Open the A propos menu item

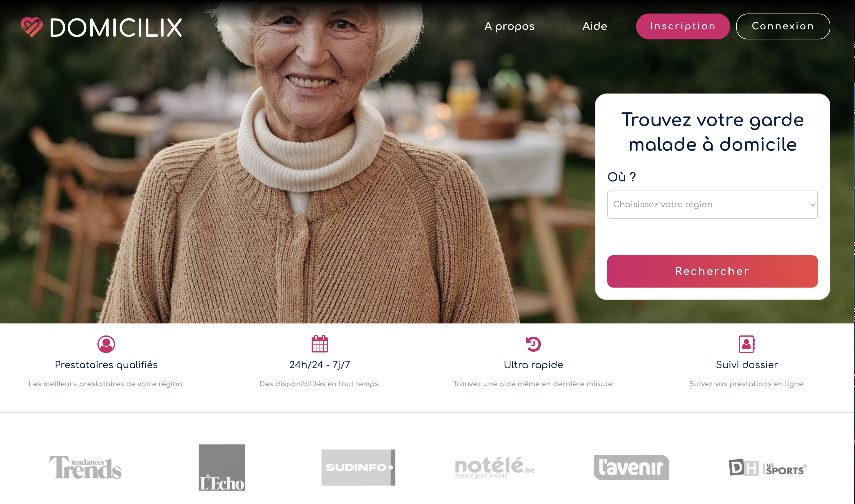pos(509,26)
